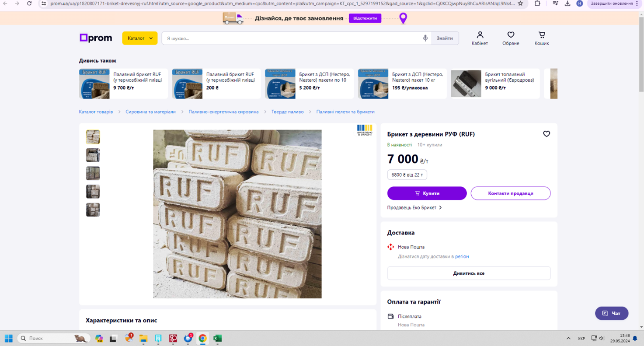Open Тверде паливо breadcrumb

coord(287,112)
